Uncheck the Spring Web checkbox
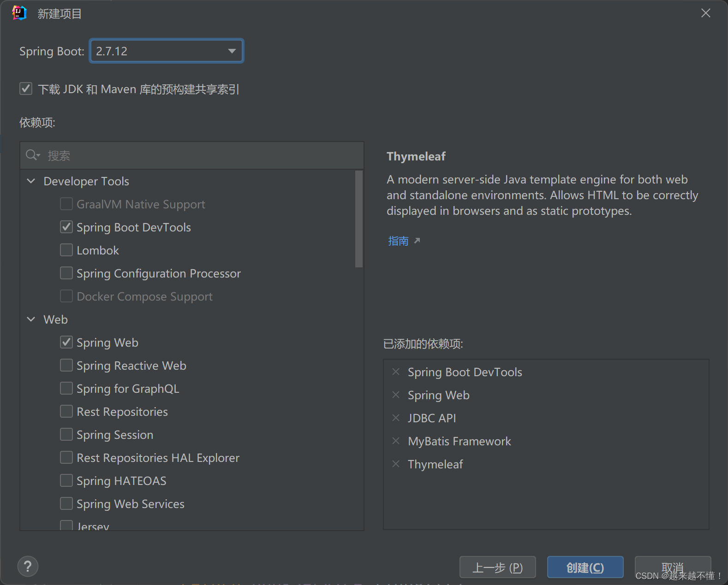 tap(66, 342)
